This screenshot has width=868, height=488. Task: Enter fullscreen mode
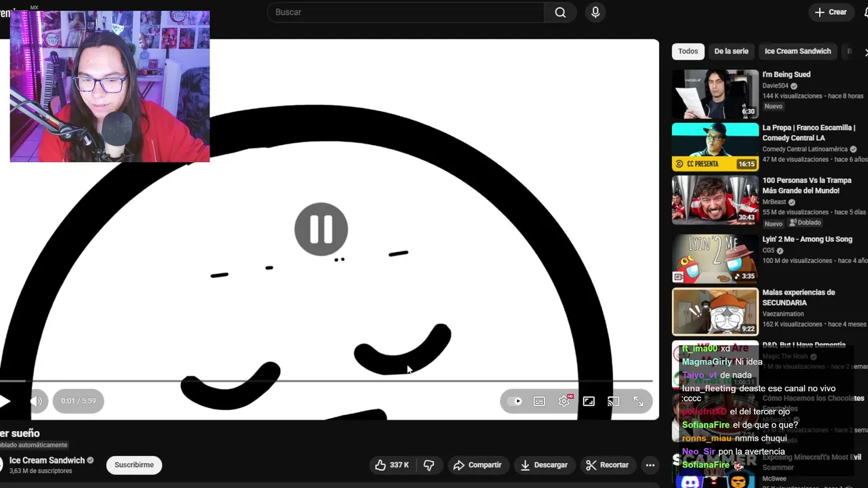pos(639,401)
